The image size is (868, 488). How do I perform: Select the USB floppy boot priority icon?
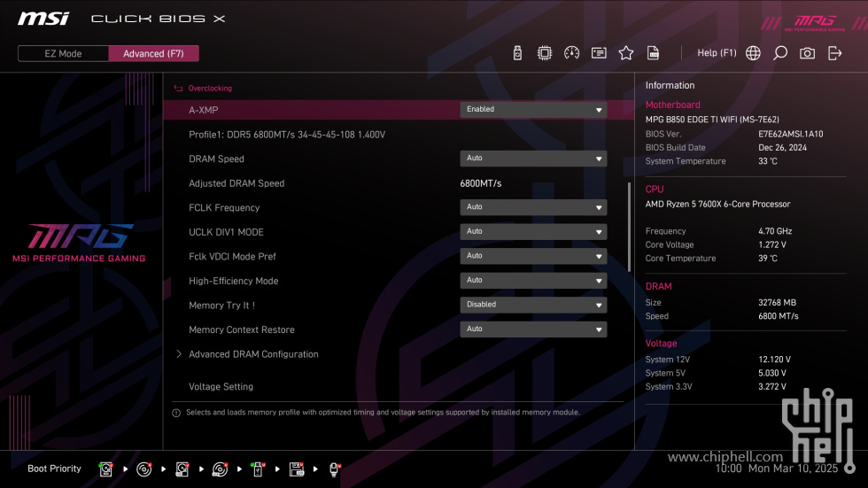297,469
